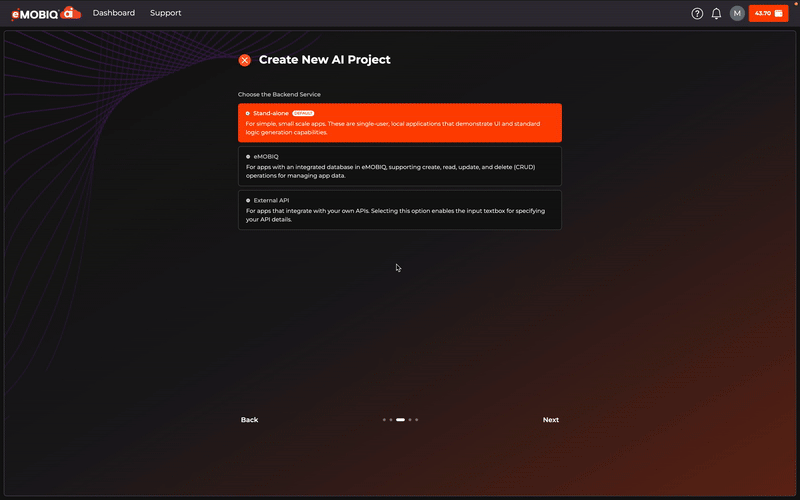Select the Stand-alone backend service option

(x=399, y=122)
